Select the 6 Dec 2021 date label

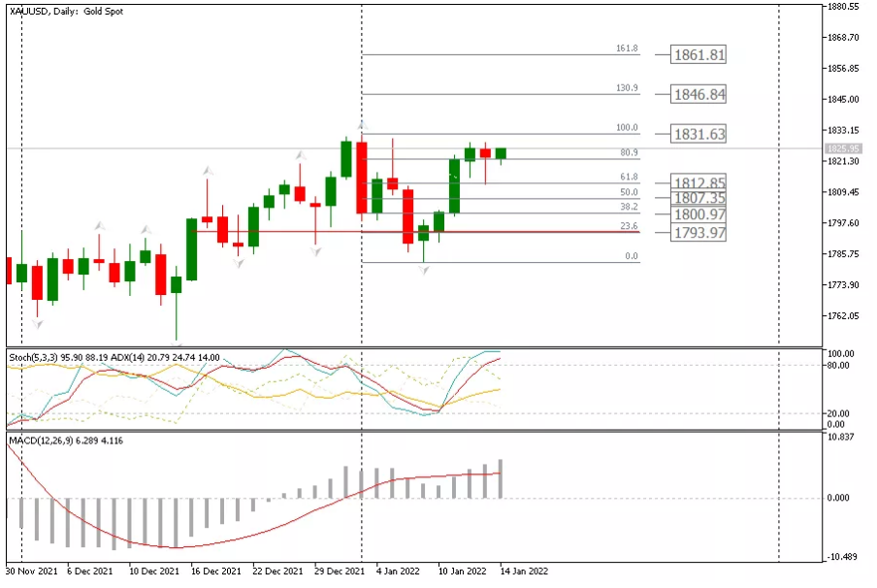tap(89, 572)
